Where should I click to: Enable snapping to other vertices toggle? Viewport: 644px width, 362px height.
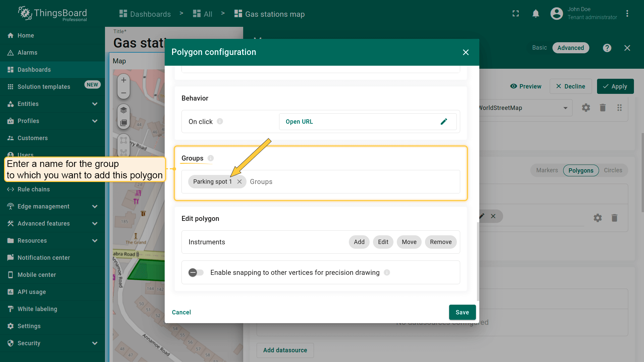[x=196, y=273]
